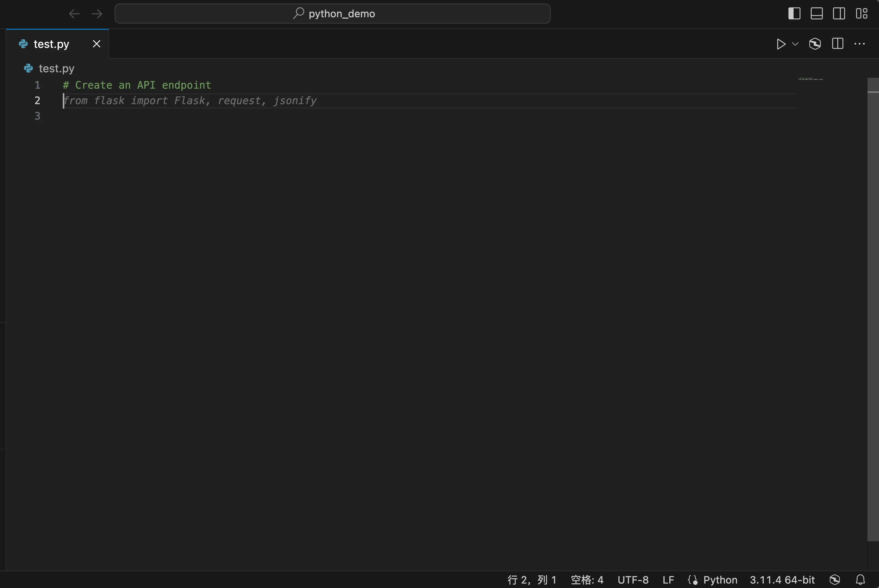Select UTF-8 encoding in status bar
Viewport: 879px width, 588px height.
click(x=633, y=580)
